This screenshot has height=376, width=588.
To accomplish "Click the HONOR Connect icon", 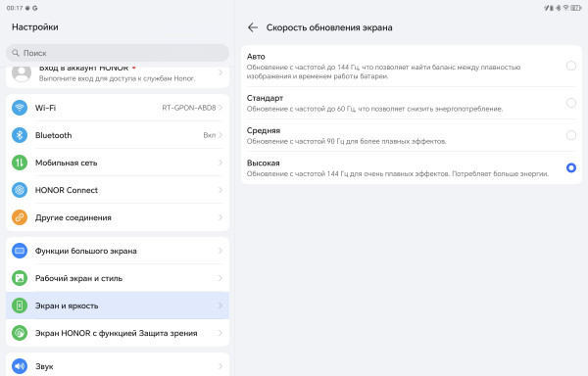I will (x=20, y=190).
